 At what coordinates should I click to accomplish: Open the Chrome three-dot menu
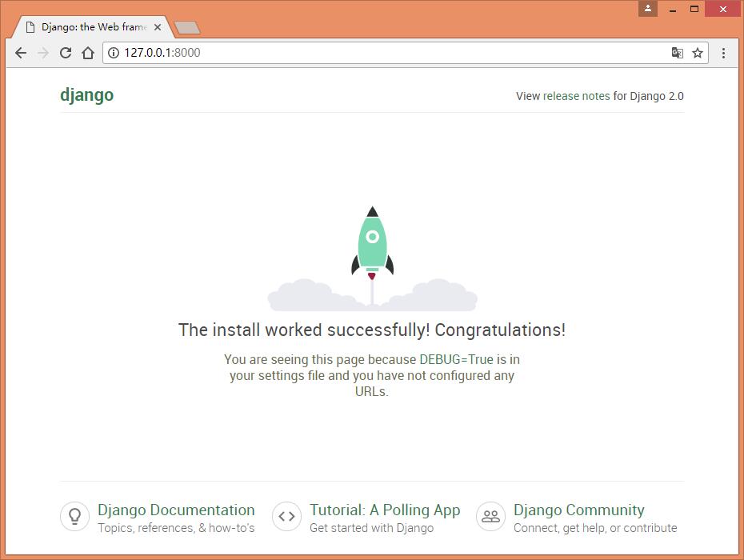coord(723,53)
